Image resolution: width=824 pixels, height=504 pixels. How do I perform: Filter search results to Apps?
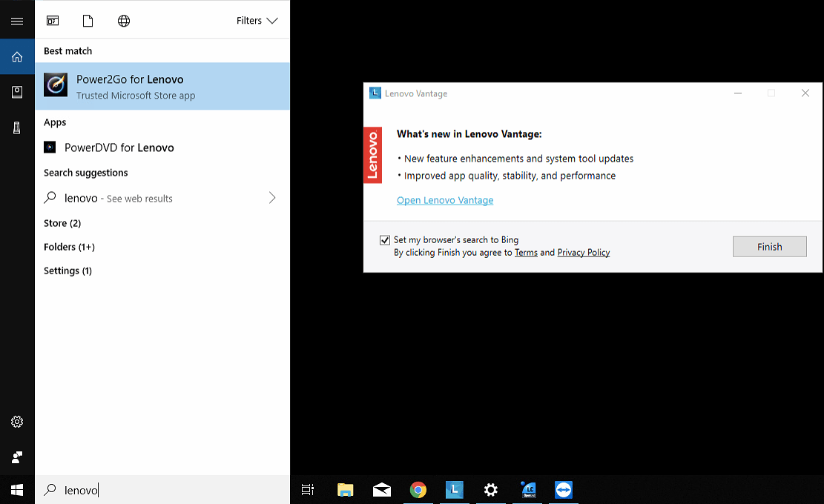[53, 20]
